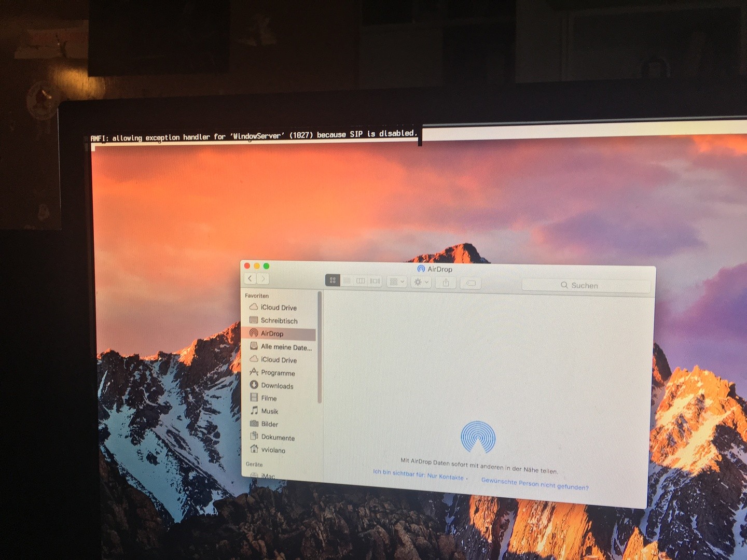
Task: Click the AirDrop title bar icon
Action: pos(421,269)
